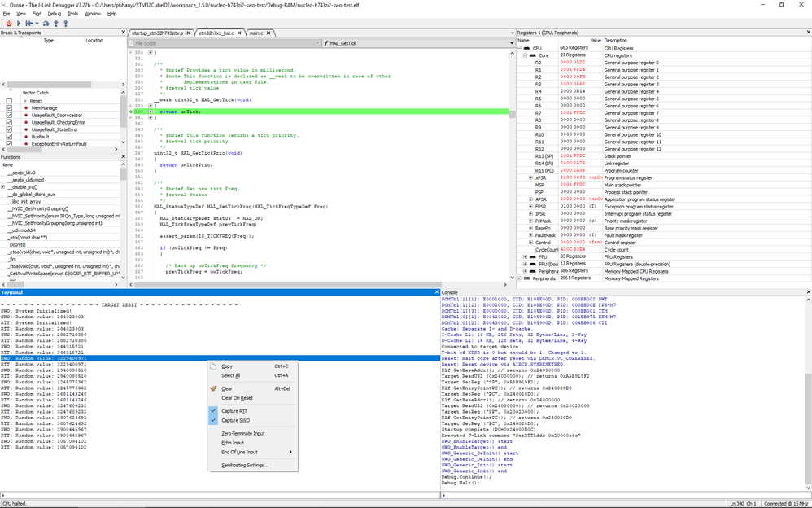Image resolution: width=812 pixels, height=508 pixels.
Task: Expand the FaultMask register
Action: click(530, 235)
